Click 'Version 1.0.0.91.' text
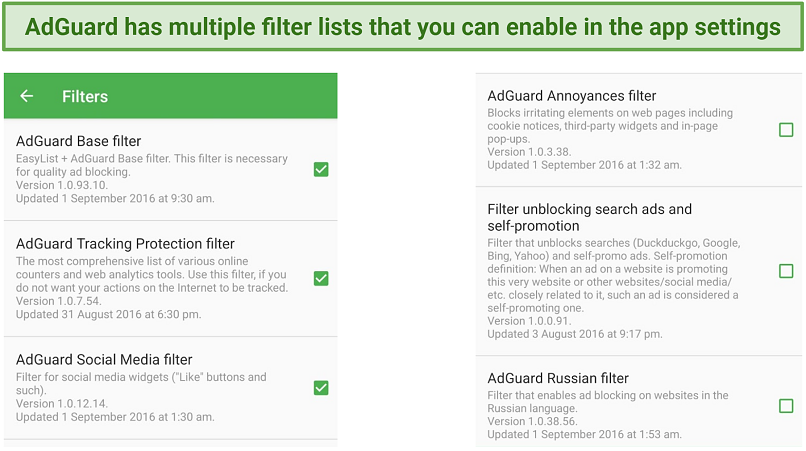 coord(529,321)
